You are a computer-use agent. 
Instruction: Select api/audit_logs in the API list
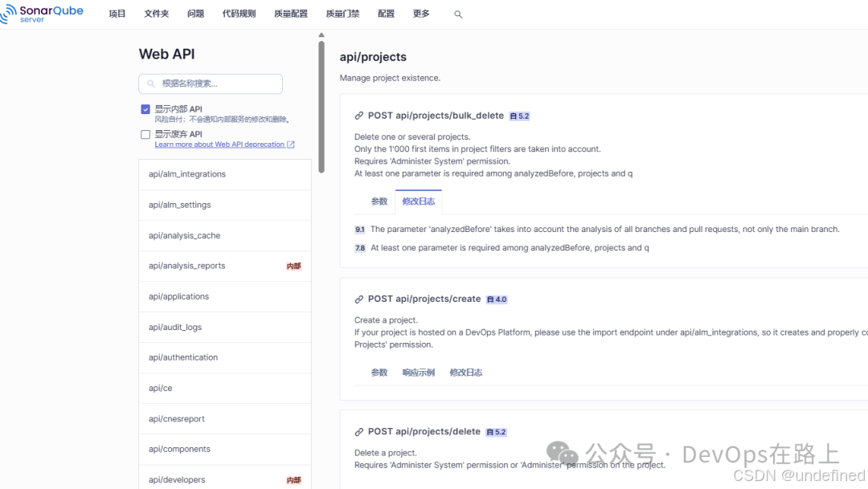pos(225,328)
